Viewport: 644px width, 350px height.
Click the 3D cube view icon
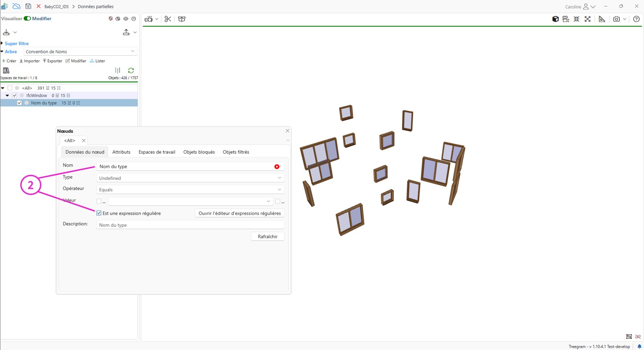[x=555, y=19]
